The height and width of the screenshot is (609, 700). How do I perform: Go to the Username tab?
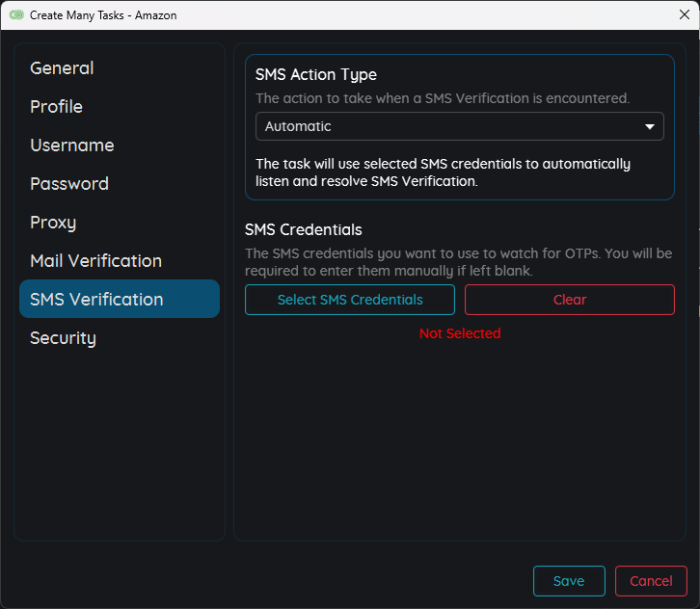coord(71,146)
